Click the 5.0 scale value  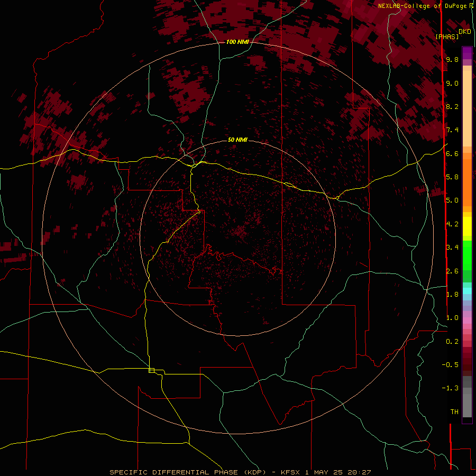tap(452, 200)
